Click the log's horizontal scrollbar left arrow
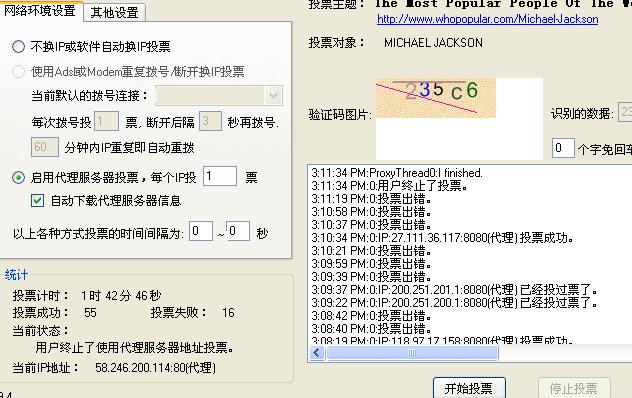 pyautogui.click(x=317, y=353)
